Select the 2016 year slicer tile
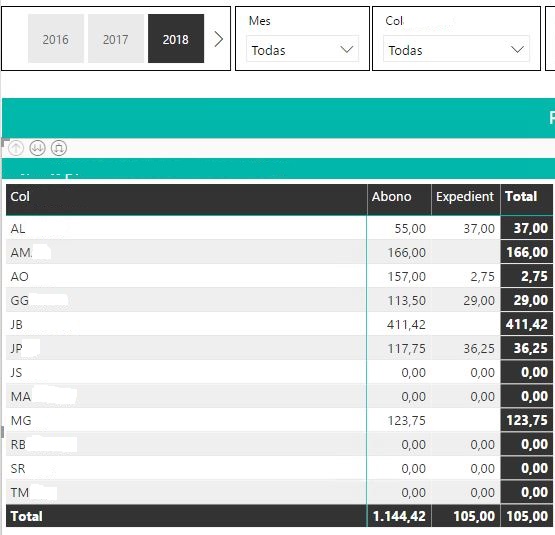The height and width of the screenshot is (535, 555). 56,39
